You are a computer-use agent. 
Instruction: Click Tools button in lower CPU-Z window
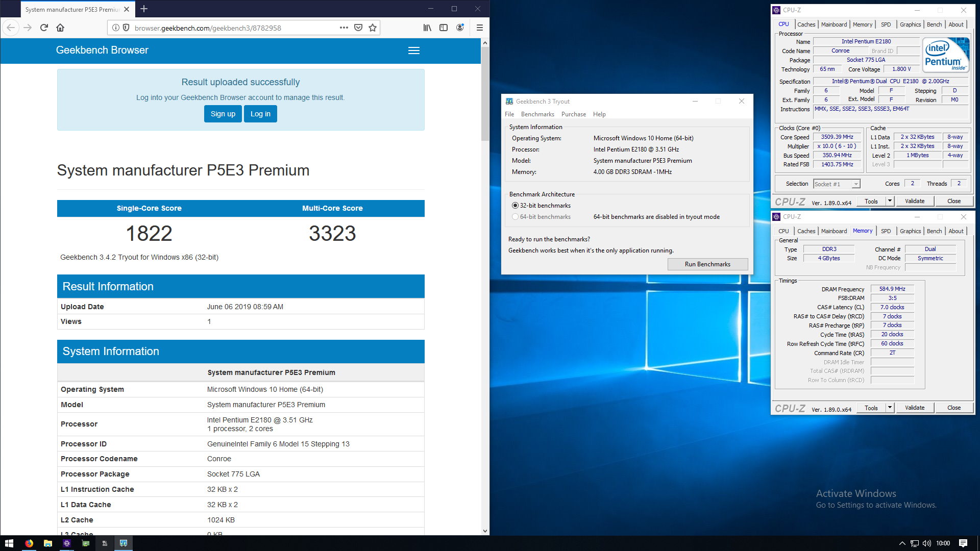pyautogui.click(x=871, y=408)
